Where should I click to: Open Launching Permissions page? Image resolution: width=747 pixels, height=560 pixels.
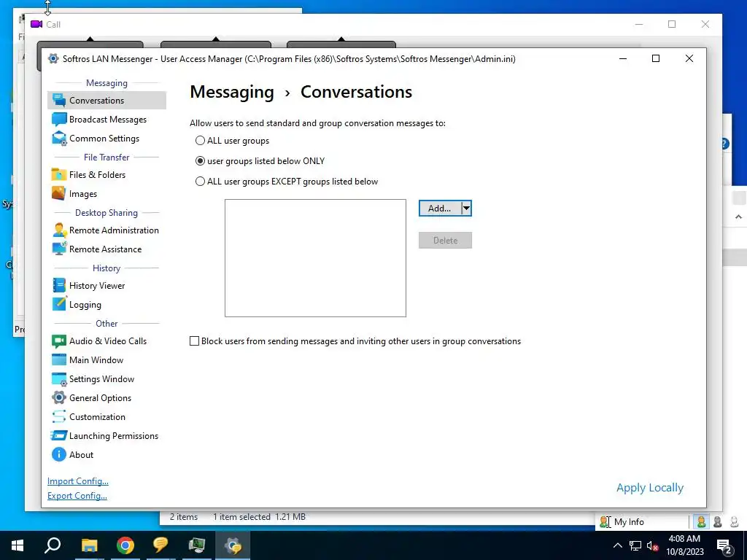[x=113, y=436]
